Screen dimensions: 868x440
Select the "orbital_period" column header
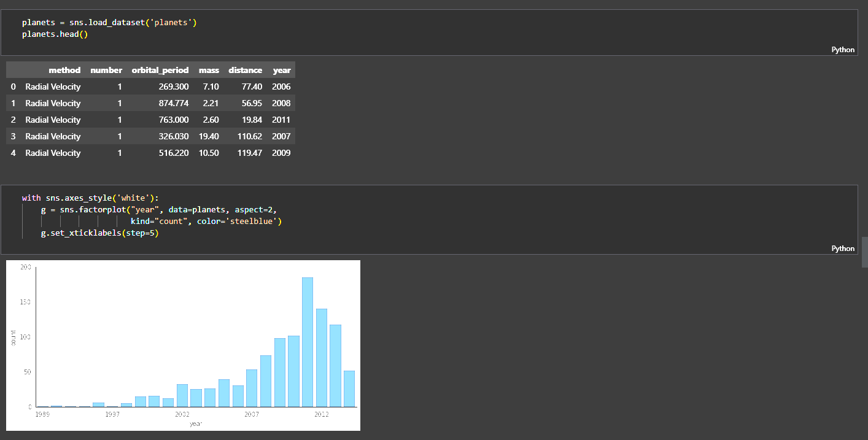160,70
